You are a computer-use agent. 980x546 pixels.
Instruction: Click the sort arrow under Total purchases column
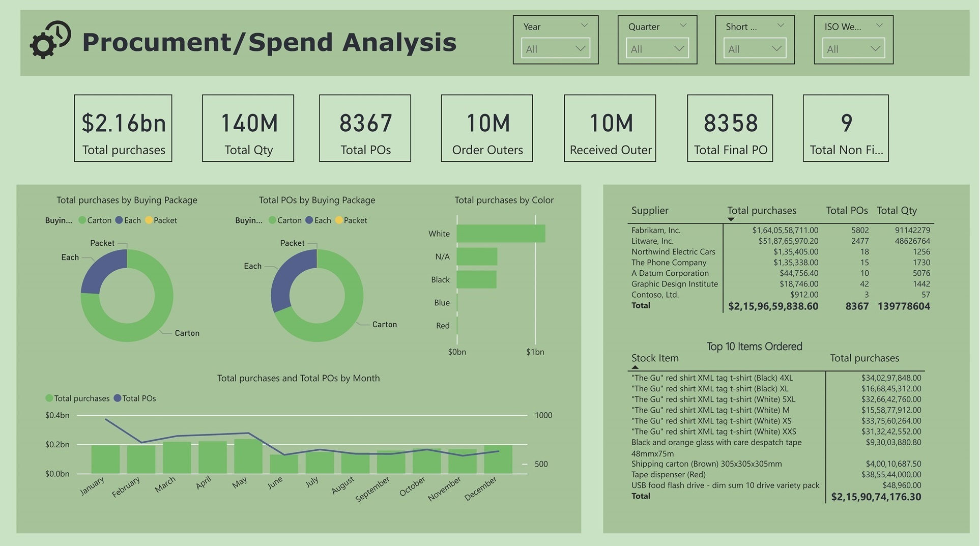731,219
